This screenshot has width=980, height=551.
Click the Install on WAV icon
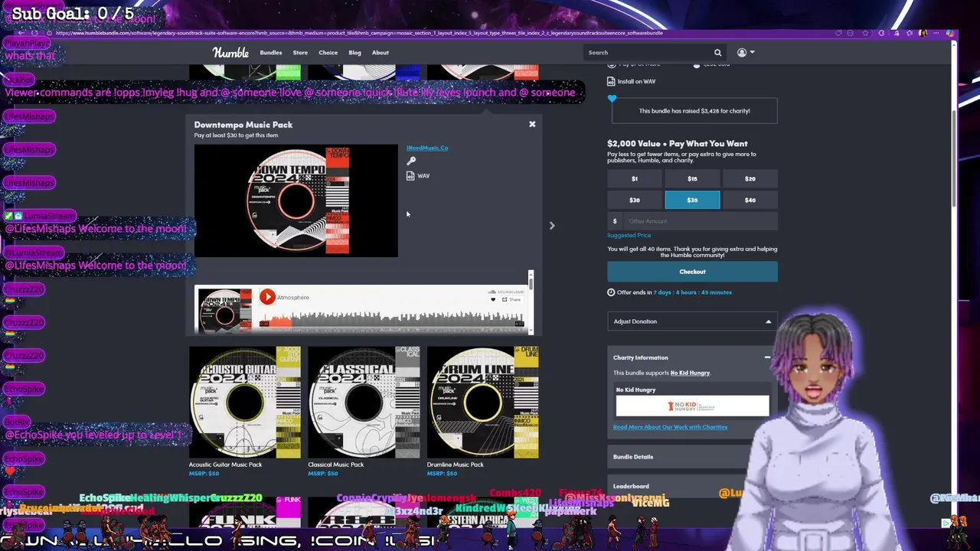[611, 81]
